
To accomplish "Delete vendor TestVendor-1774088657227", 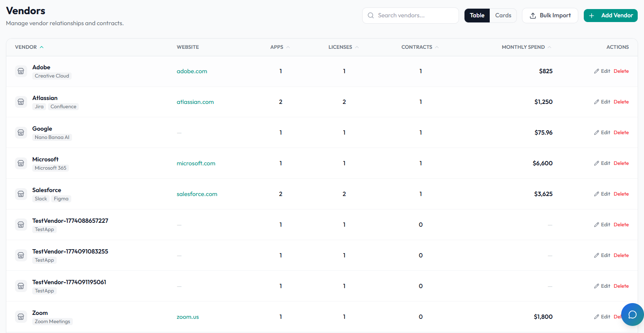I will [x=621, y=225].
